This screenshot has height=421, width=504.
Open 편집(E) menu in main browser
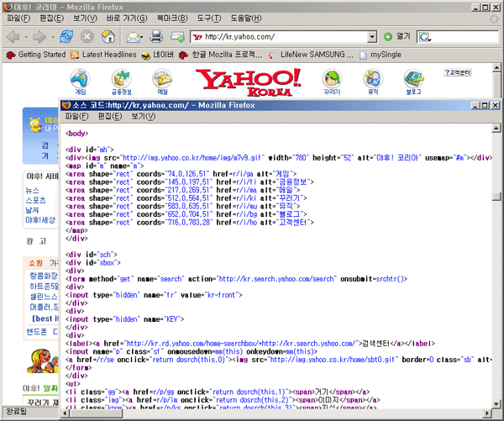51,18
